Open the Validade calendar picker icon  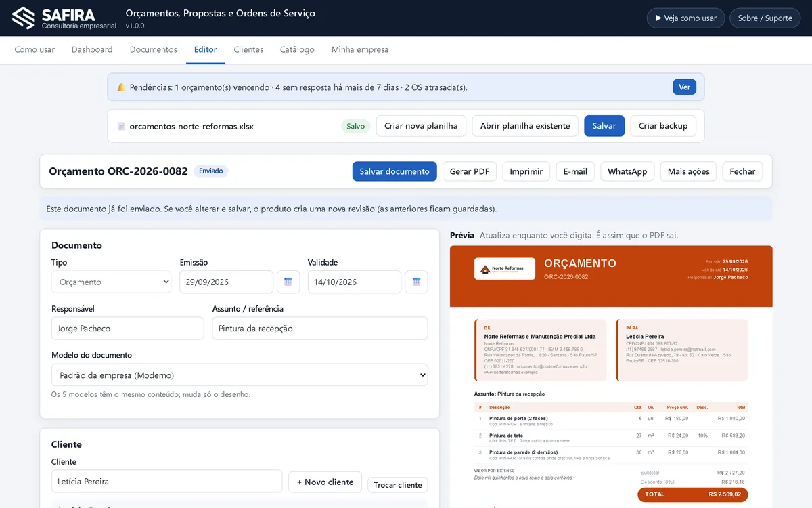pos(416,282)
